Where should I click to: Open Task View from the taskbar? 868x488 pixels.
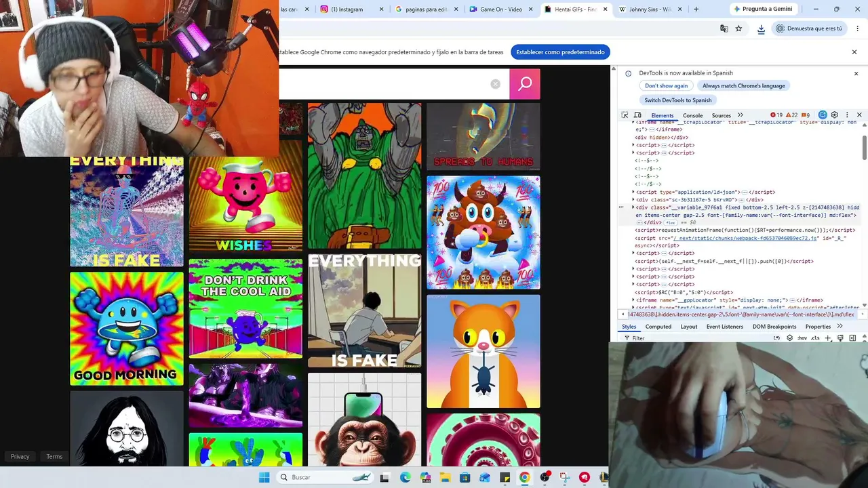(384, 477)
